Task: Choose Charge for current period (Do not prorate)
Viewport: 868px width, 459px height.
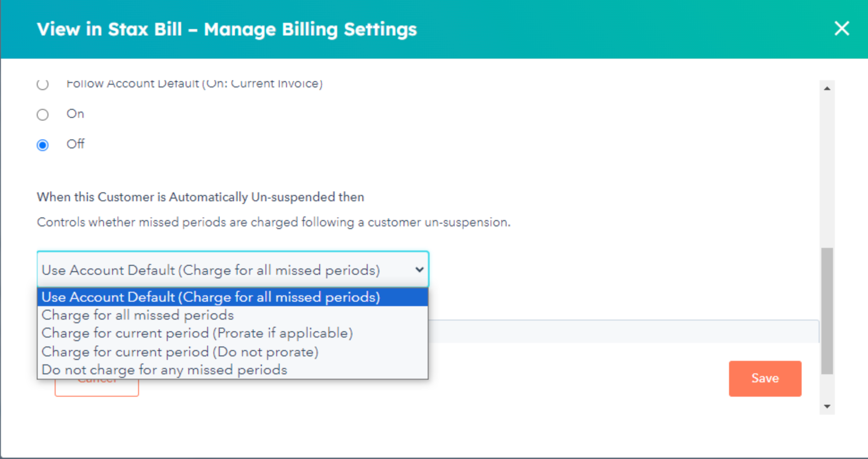Action: coord(233,352)
